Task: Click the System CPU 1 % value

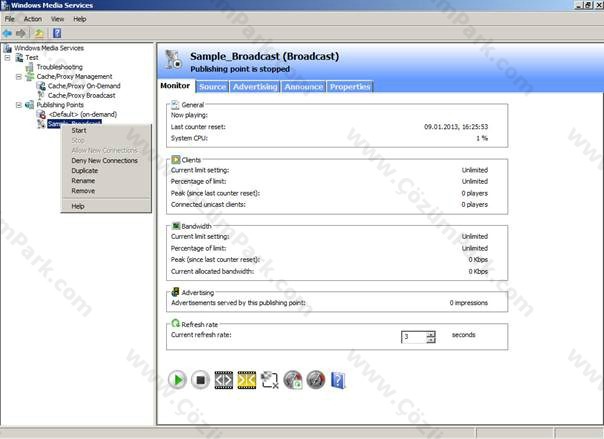Action: (x=482, y=138)
